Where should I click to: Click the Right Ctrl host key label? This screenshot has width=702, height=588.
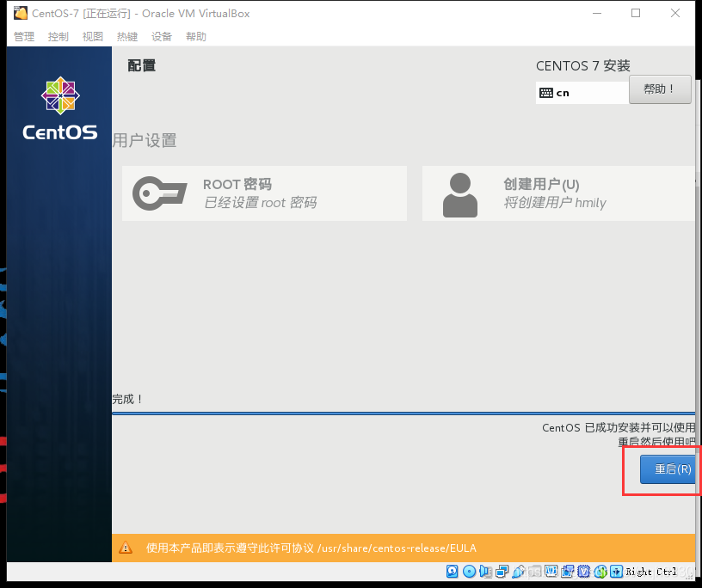click(x=651, y=572)
